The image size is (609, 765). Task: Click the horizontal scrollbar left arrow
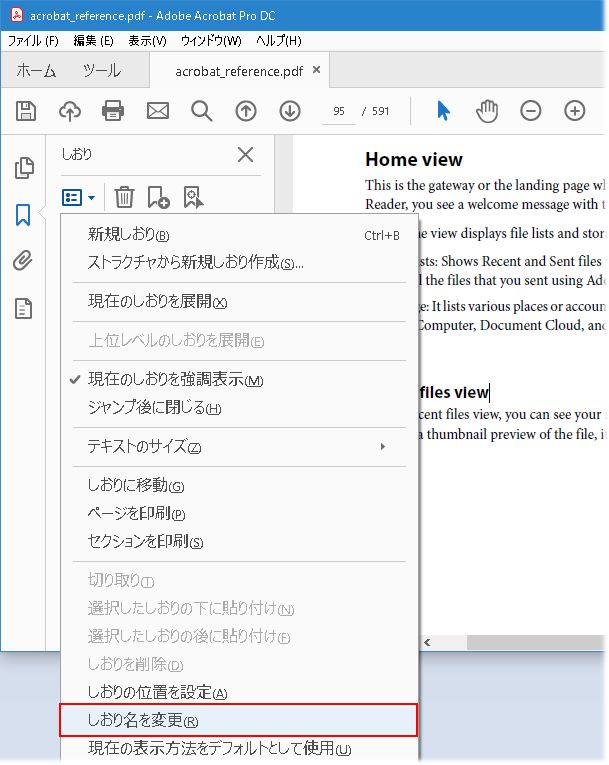tap(427, 643)
